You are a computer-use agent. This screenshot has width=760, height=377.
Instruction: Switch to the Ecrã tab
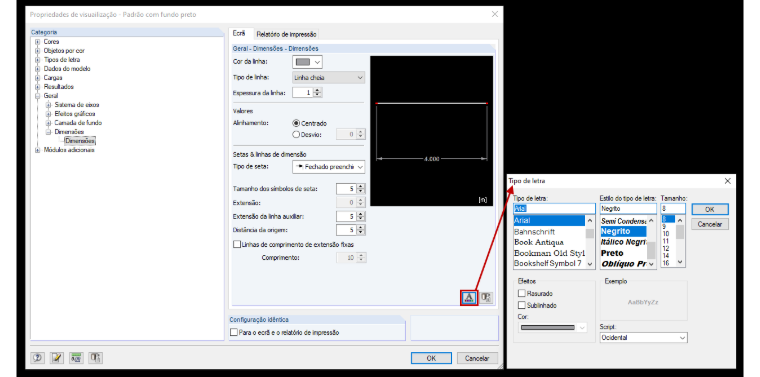point(239,33)
